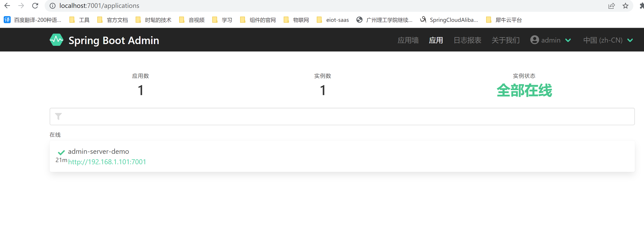Open the 工具 bookmark folder
The height and width of the screenshot is (226, 644).
(x=79, y=20)
